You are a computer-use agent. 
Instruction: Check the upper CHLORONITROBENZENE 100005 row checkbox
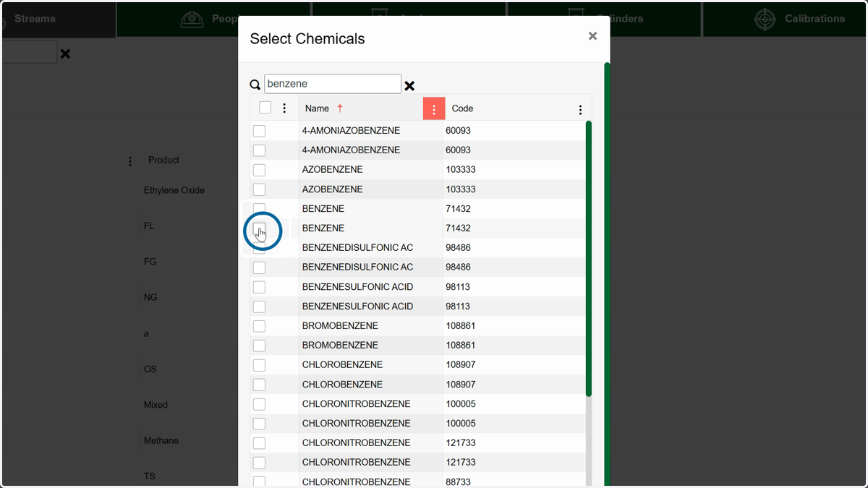[259, 404]
